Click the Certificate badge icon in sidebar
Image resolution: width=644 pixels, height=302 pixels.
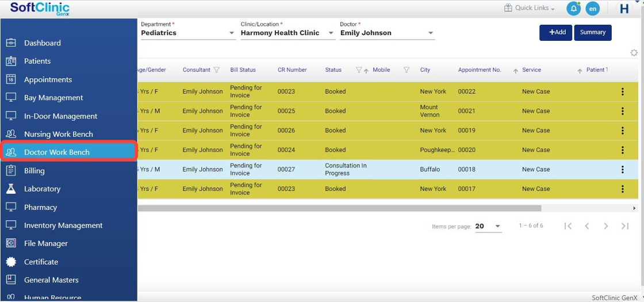coord(11,262)
